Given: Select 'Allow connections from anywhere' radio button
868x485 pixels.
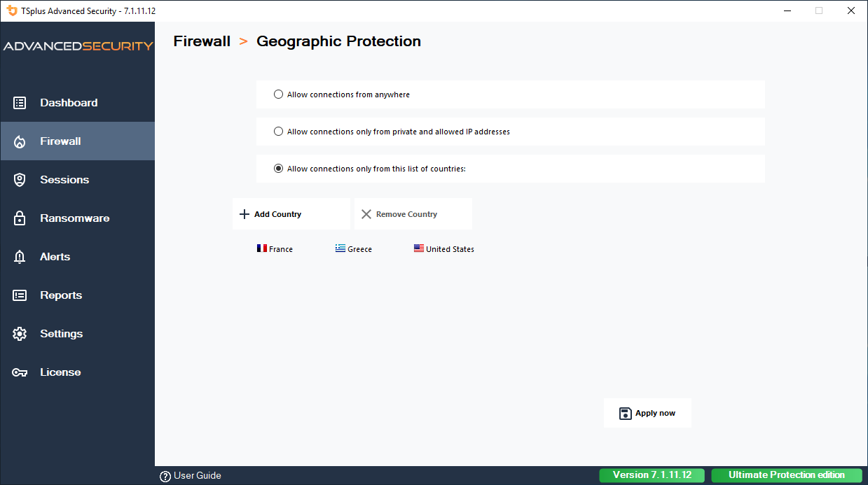Looking at the screenshot, I should [x=279, y=94].
